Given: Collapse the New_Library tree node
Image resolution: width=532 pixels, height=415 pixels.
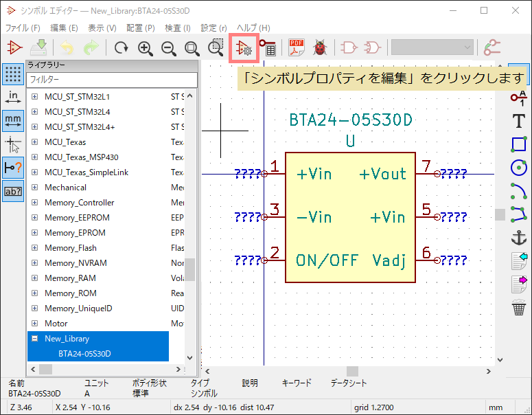Looking at the screenshot, I should pos(34,339).
